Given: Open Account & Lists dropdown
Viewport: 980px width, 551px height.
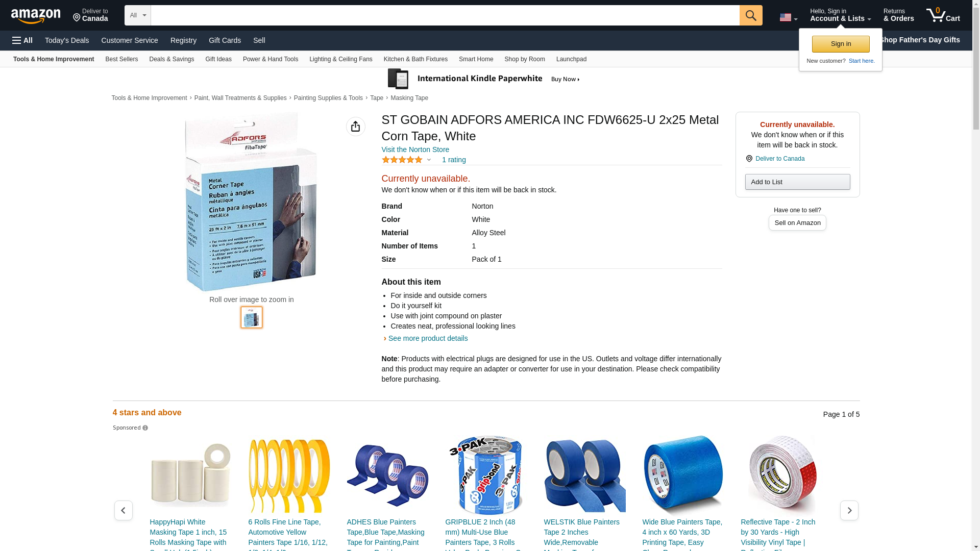Looking at the screenshot, I should [840, 15].
